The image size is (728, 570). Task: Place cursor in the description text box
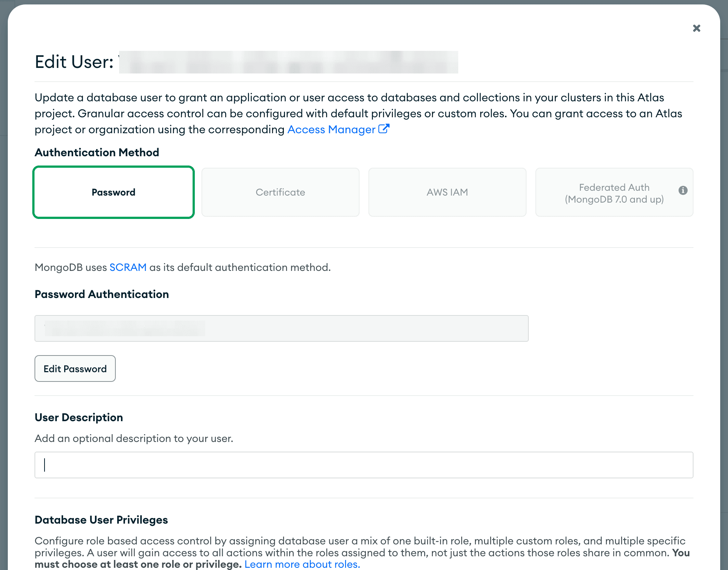point(364,465)
